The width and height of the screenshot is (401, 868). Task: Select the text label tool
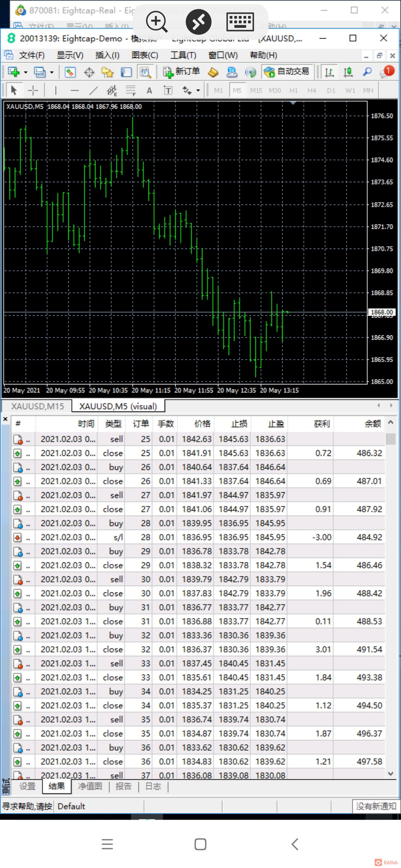pos(168,90)
